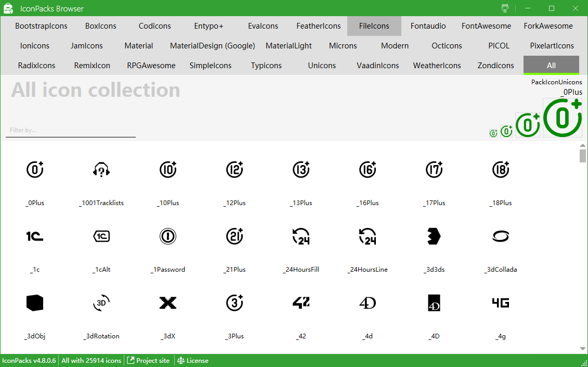Open the Ionicons tab
This screenshot has height=367, width=588.
pos(34,46)
